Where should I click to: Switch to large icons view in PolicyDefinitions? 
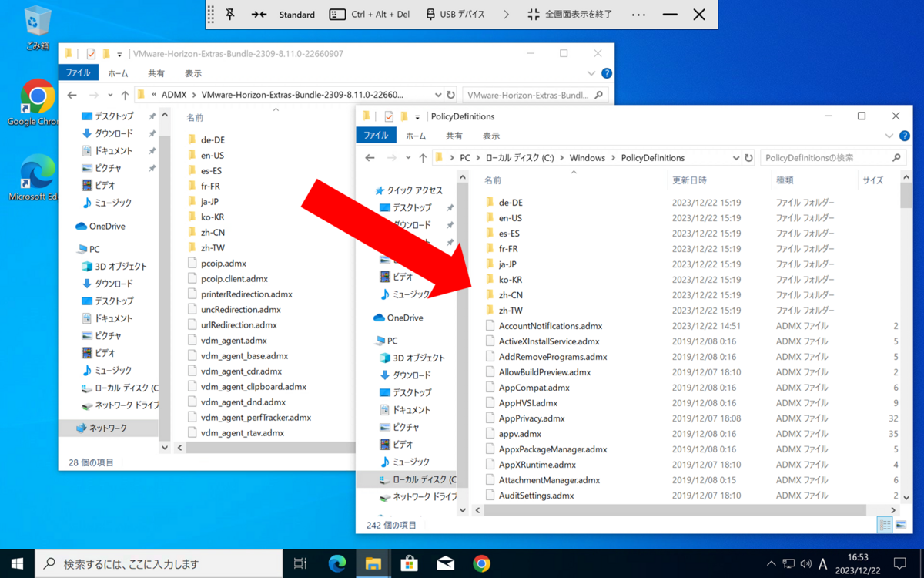click(x=901, y=525)
